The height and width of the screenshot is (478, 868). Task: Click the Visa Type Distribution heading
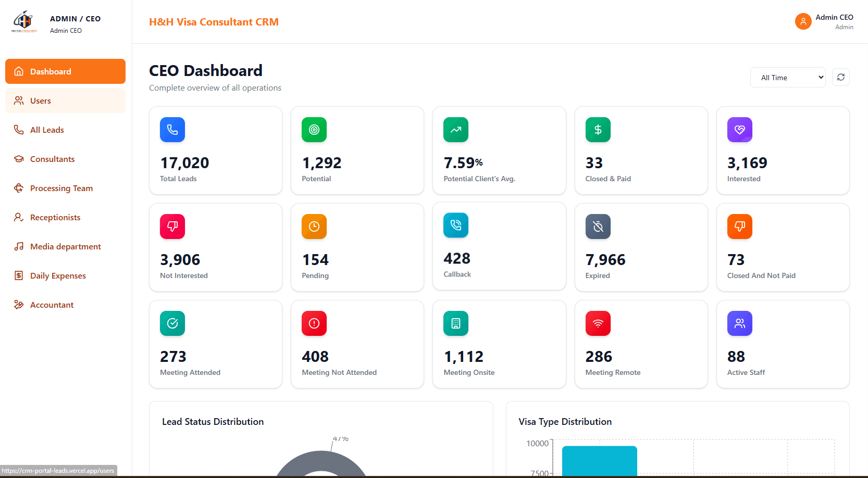565,422
